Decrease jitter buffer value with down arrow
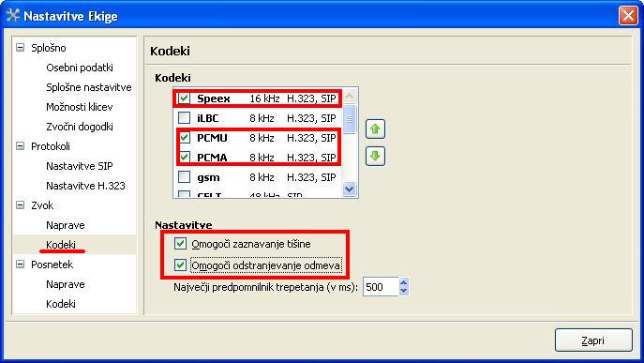The image size is (644, 363). (403, 291)
